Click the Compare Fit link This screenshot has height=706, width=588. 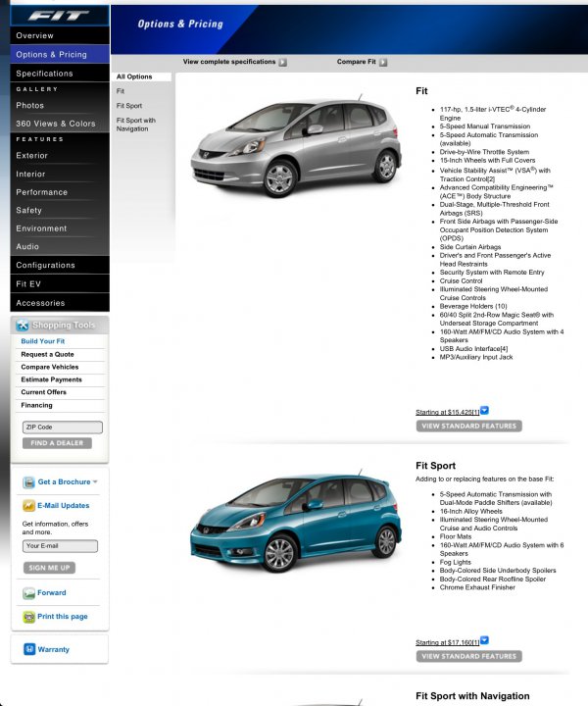356,62
